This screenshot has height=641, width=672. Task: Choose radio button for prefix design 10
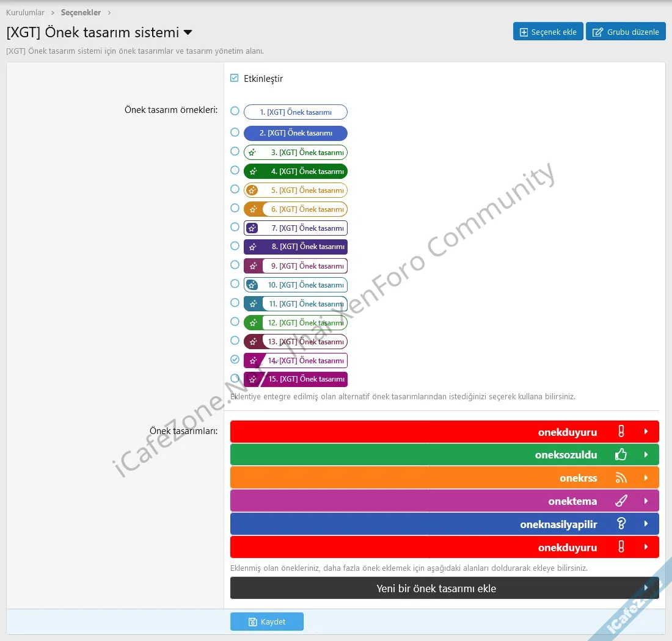(235, 284)
